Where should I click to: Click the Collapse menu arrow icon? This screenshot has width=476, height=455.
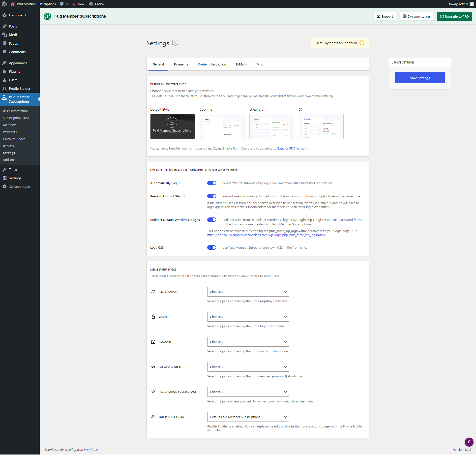4,186
